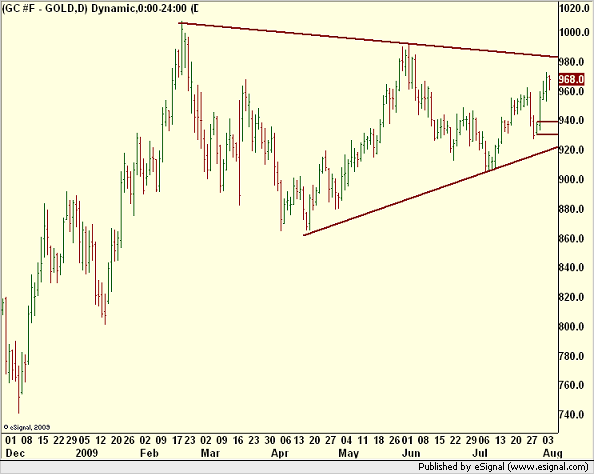This screenshot has width=594, height=474.
Task: Click the 980.0 price axis label
Action: tap(571, 62)
